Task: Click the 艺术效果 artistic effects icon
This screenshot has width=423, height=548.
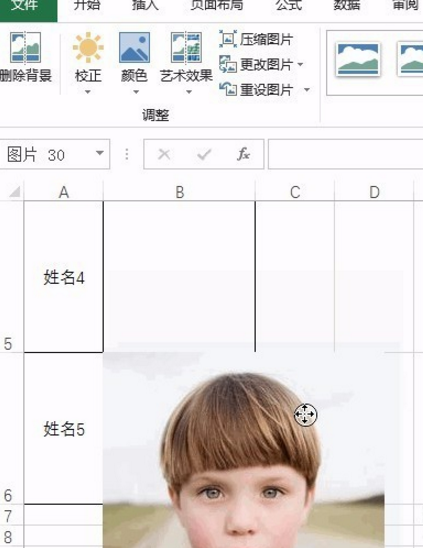Action: coord(186,48)
